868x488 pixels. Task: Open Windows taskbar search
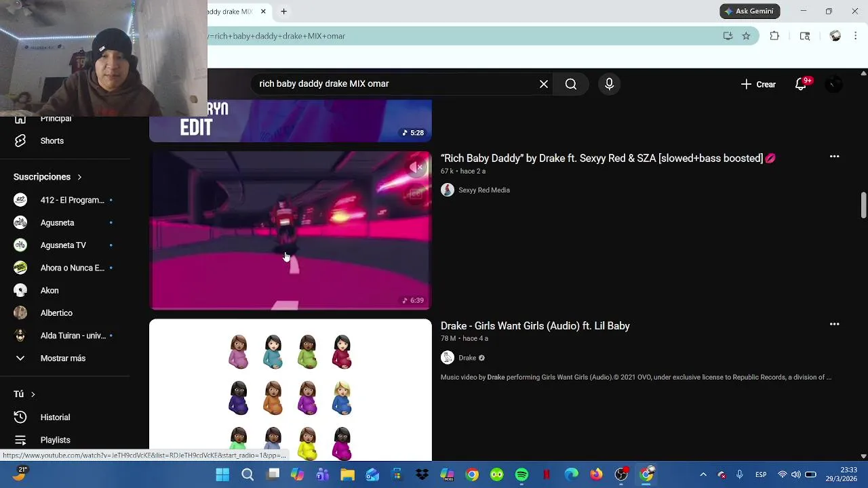pyautogui.click(x=248, y=474)
